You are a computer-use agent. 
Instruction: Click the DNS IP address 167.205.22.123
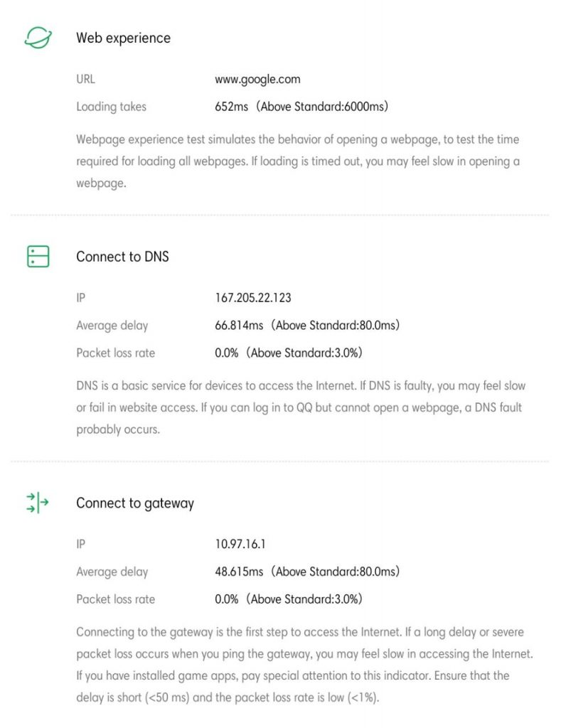(253, 298)
